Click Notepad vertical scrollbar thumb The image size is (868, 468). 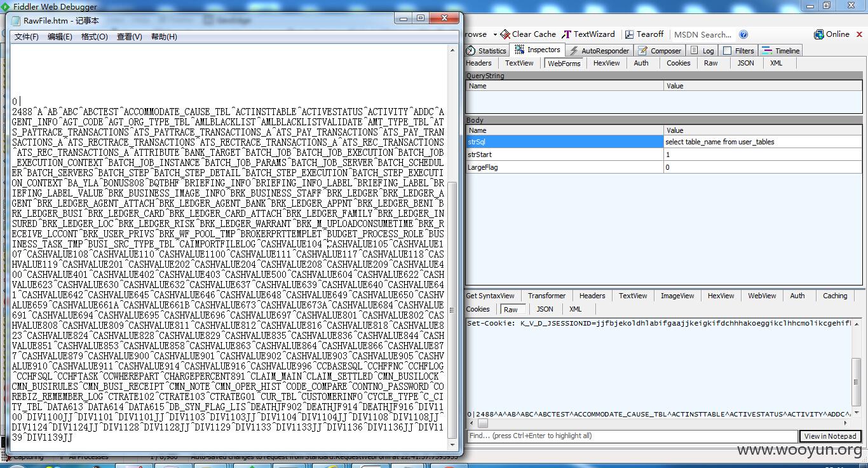tap(452, 310)
